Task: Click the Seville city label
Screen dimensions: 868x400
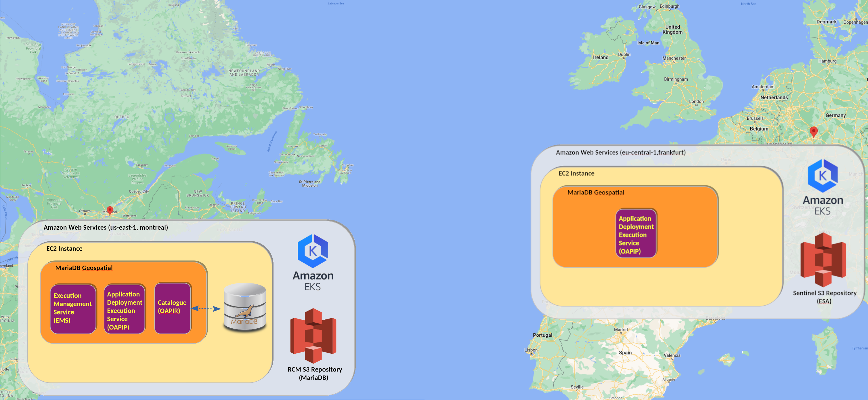Action: click(x=577, y=387)
